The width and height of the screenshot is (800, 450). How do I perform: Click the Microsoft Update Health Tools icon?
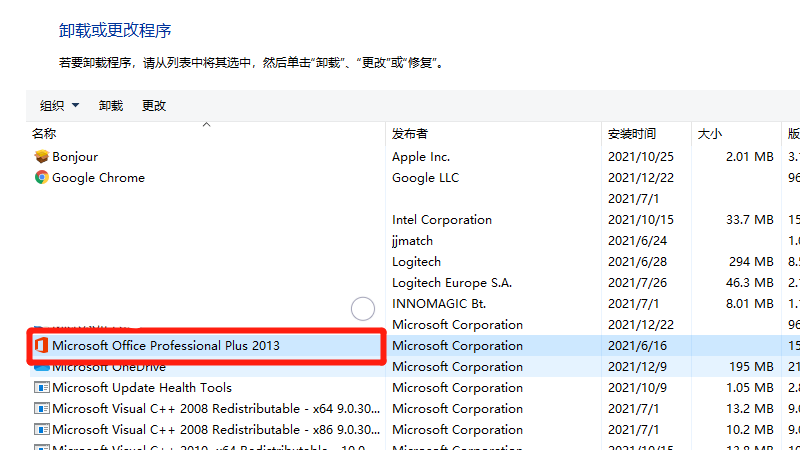pos(41,388)
